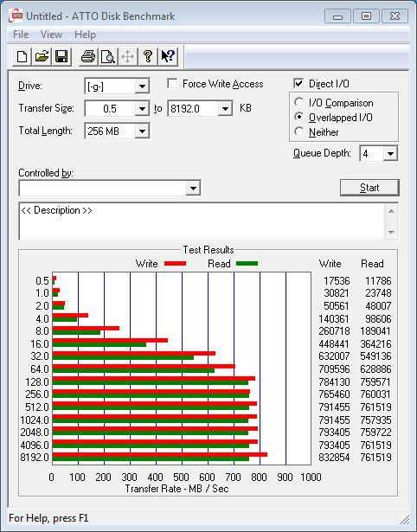This screenshot has height=532, width=417.
Task: Click the write value 17536
Action: 337,281
